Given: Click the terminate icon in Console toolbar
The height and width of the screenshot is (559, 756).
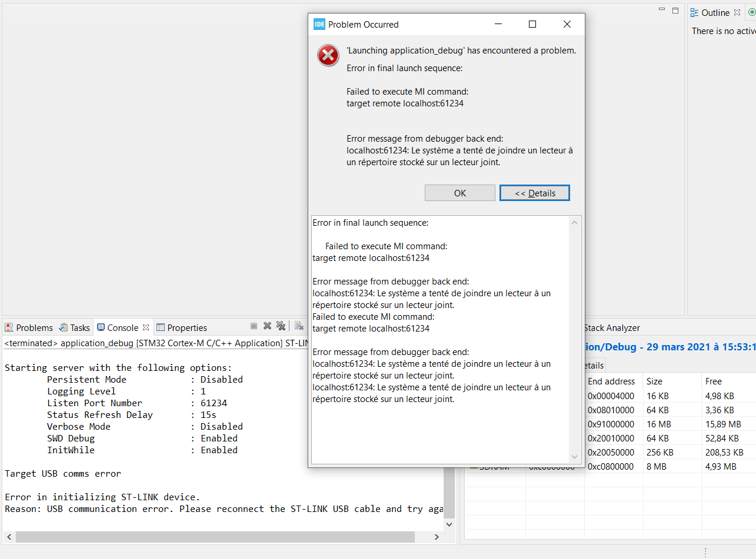Looking at the screenshot, I should 254,326.
